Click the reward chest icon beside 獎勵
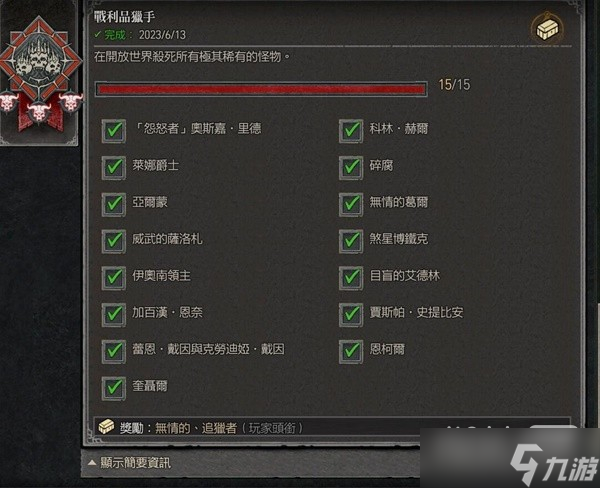This screenshot has height=488, width=600. (x=106, y=427)
